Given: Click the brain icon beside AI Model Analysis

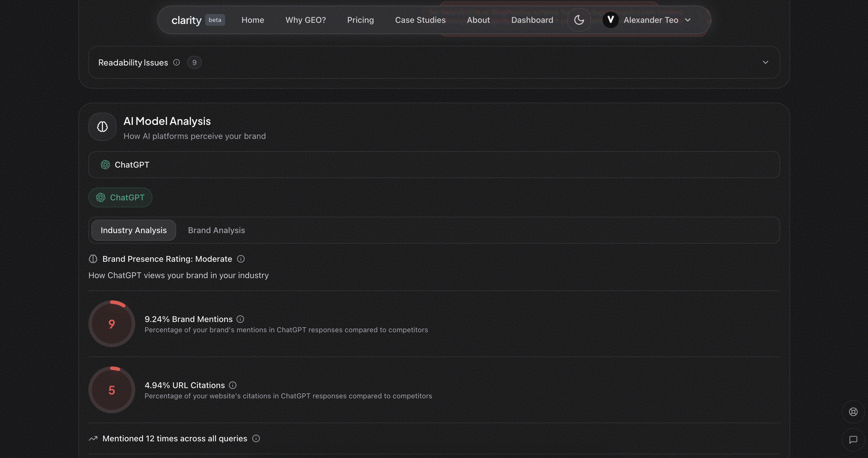Looking at the screenshot, I should tap(102, 127).
